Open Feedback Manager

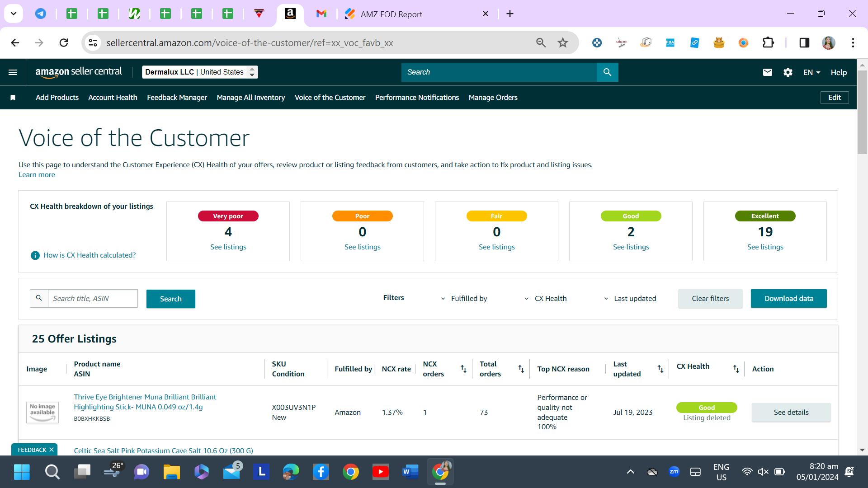pyautogui.click(x=177, y=98)
